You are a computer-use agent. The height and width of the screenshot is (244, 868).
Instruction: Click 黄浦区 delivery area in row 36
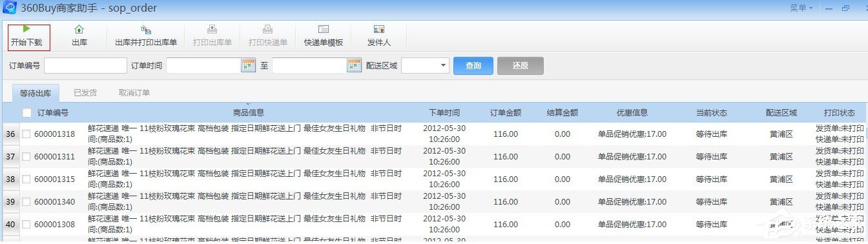(x=781, y=134)
